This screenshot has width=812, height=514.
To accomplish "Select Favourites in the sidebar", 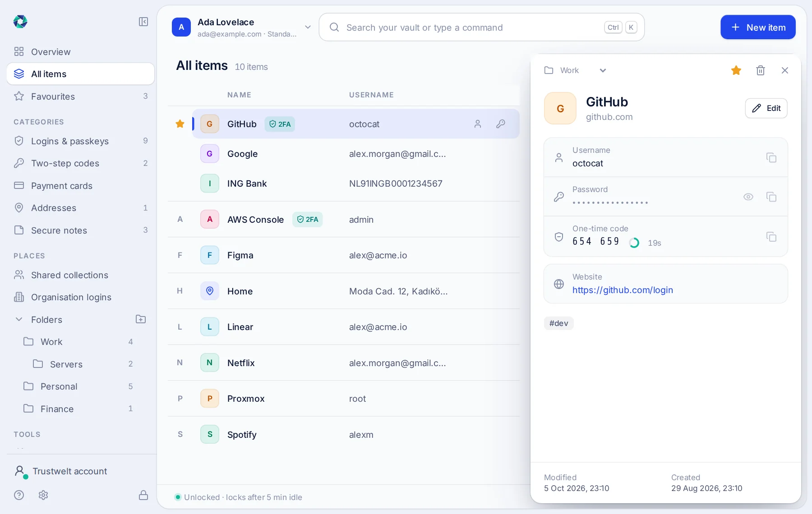I will [x=80, y=96].
